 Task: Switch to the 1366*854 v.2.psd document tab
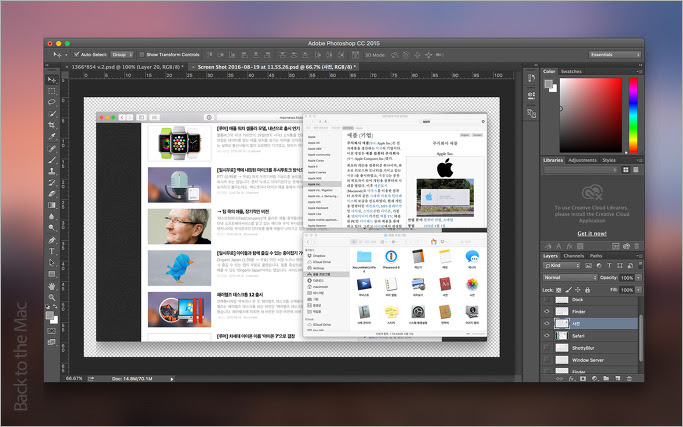[x=127, y=67]
